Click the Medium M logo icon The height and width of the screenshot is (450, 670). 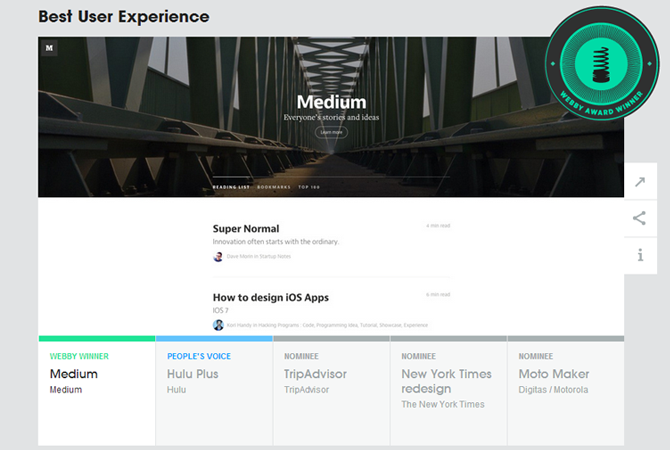point(49,47)
